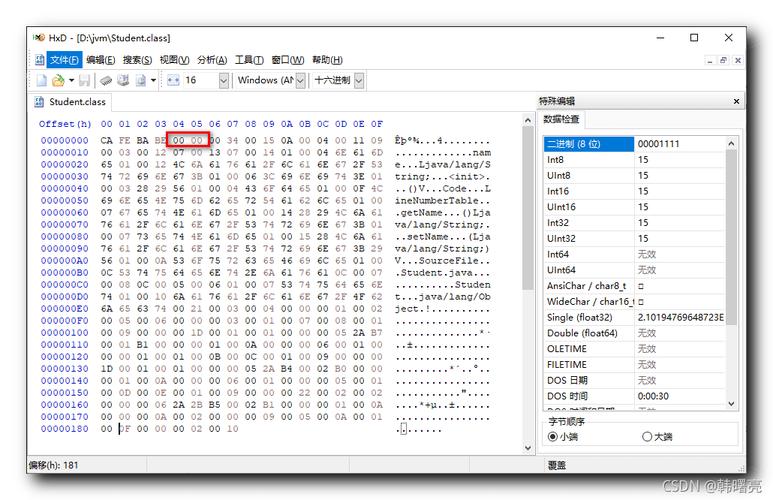
Task: Restore the inner document window
Action: click(x=723, y=60)
